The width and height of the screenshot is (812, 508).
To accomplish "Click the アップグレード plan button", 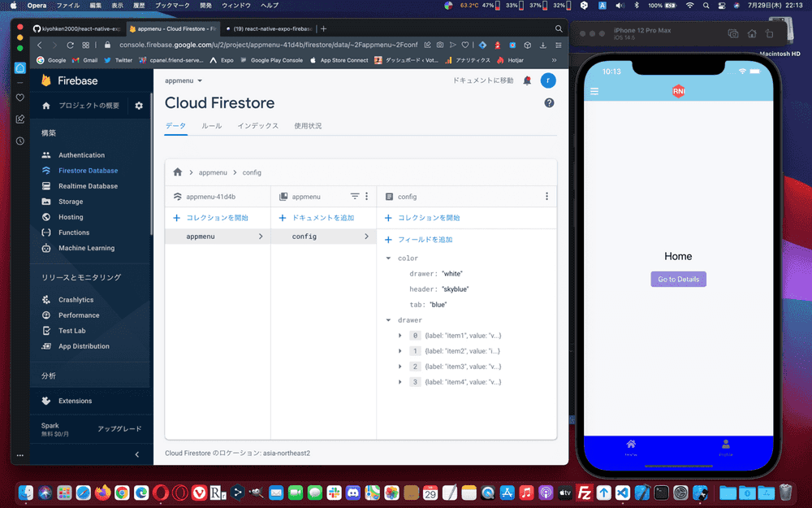I will click(x=119, y=429).
